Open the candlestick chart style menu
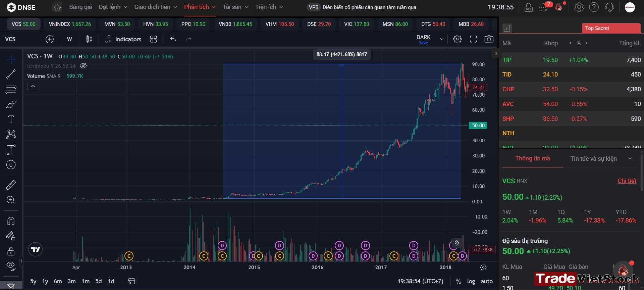The image size is (644, 290). coord(89,39)
